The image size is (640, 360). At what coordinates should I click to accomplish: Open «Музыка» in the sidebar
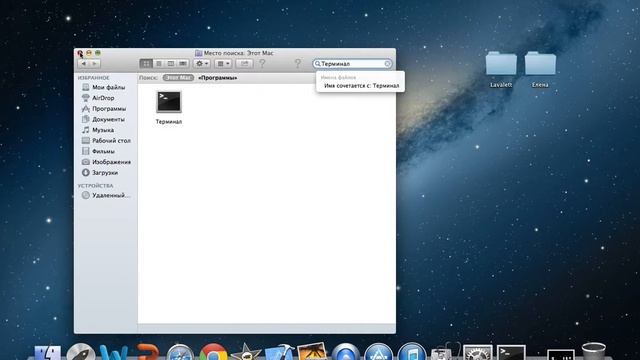pyautogui.click(x=98, y=130)
